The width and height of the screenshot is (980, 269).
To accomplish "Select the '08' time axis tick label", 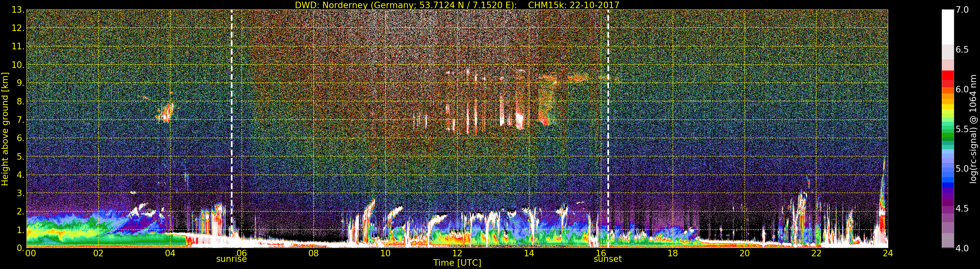I will [313, 253].
